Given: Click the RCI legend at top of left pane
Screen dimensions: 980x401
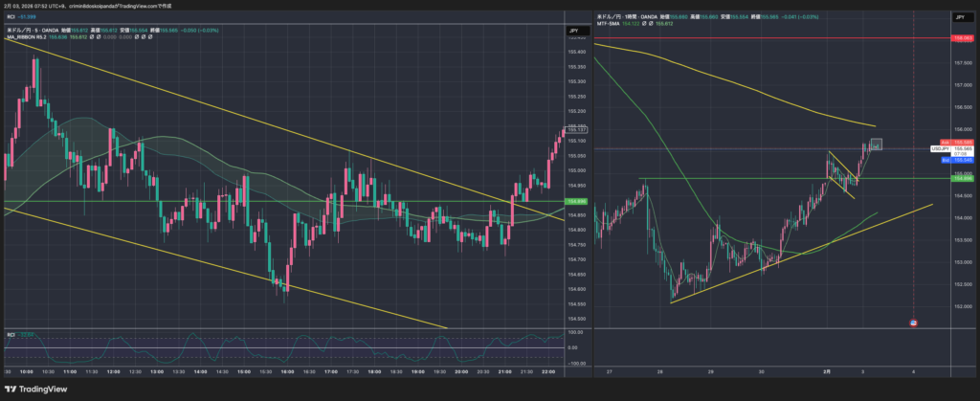Looking at the screenshot, I should point(11,16).
